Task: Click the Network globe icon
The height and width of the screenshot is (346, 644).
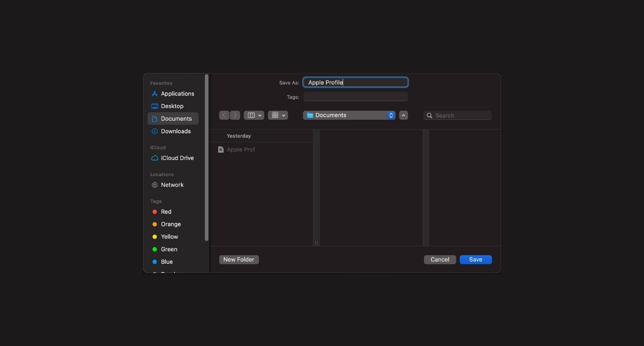Action: tap(154, 185)
